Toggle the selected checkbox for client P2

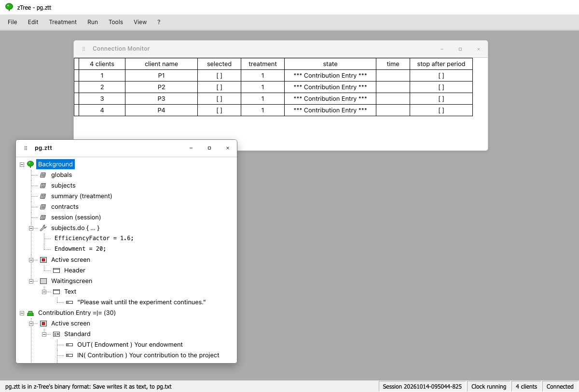(219, 87)
